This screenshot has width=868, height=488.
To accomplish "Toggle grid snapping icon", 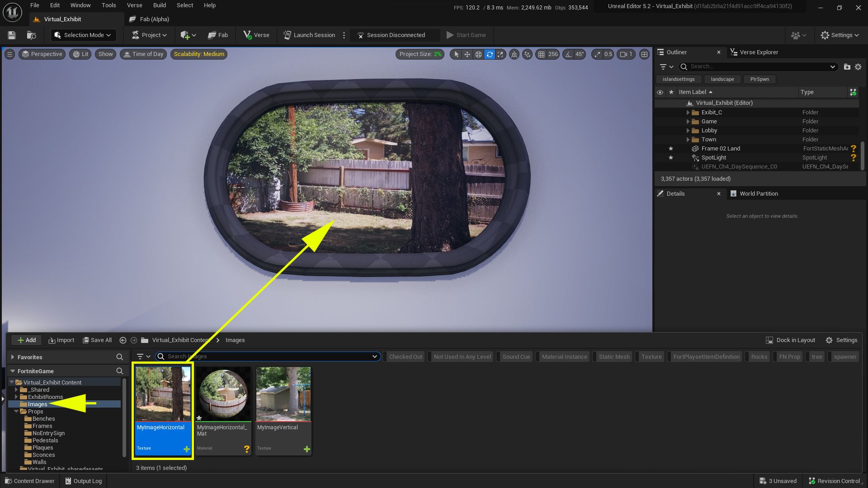I will (x=541, y=54).
